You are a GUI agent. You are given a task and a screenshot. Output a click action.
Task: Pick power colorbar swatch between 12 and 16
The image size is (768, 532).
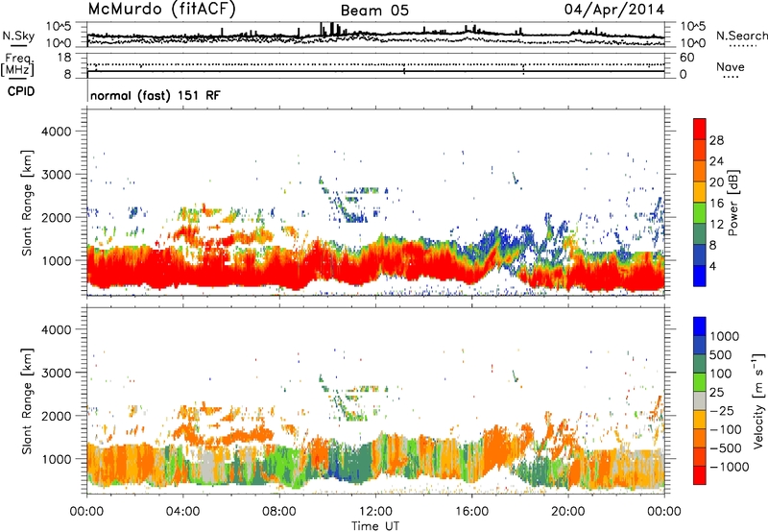(x=700, y=213)
